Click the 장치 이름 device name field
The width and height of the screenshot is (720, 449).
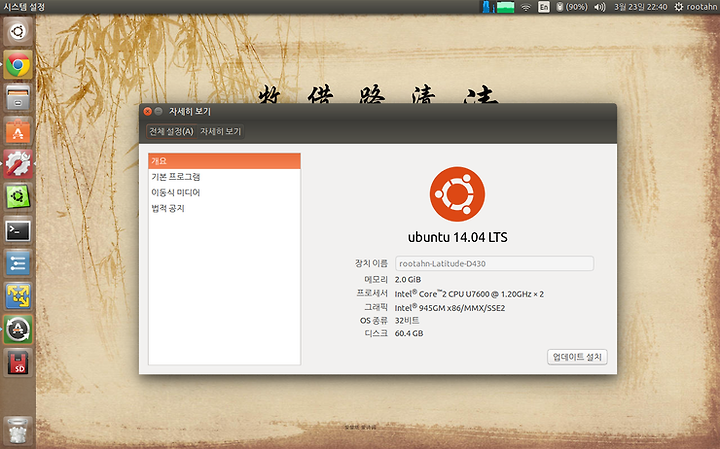tap(495, 264)
